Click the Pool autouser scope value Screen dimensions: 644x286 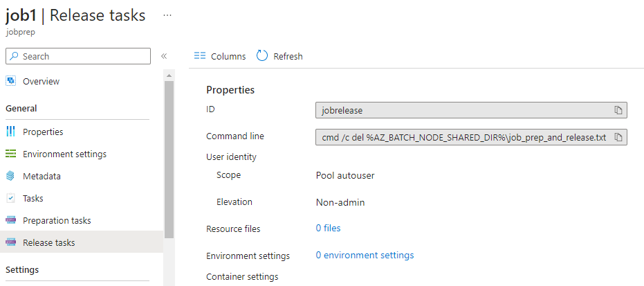click(x=345, y=175)
